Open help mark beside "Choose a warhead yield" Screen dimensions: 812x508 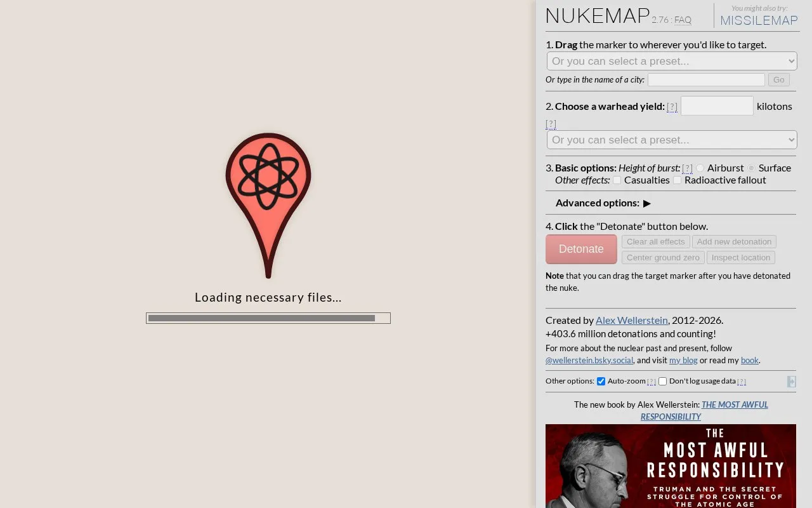tap(672, 107)
